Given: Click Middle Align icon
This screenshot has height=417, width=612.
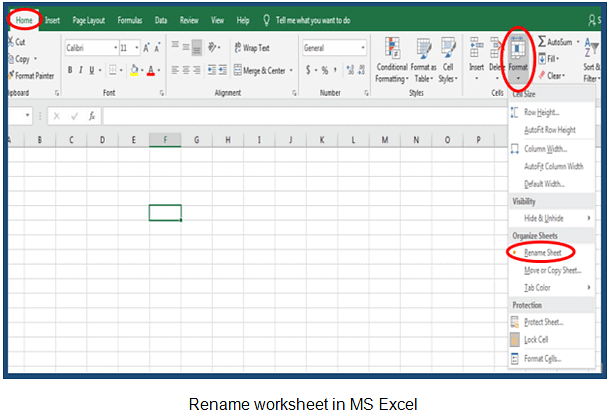Looking at the screenshot, I should click(186, 47).
